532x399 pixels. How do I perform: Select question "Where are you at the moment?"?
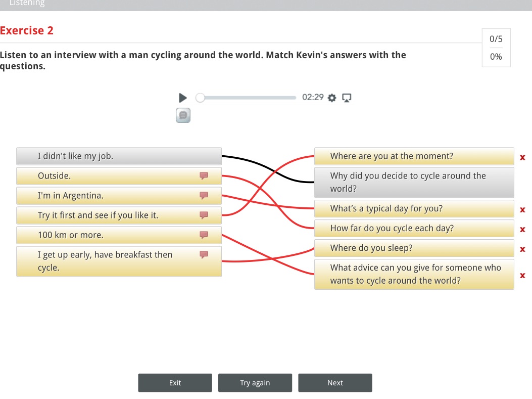[414, 156]
